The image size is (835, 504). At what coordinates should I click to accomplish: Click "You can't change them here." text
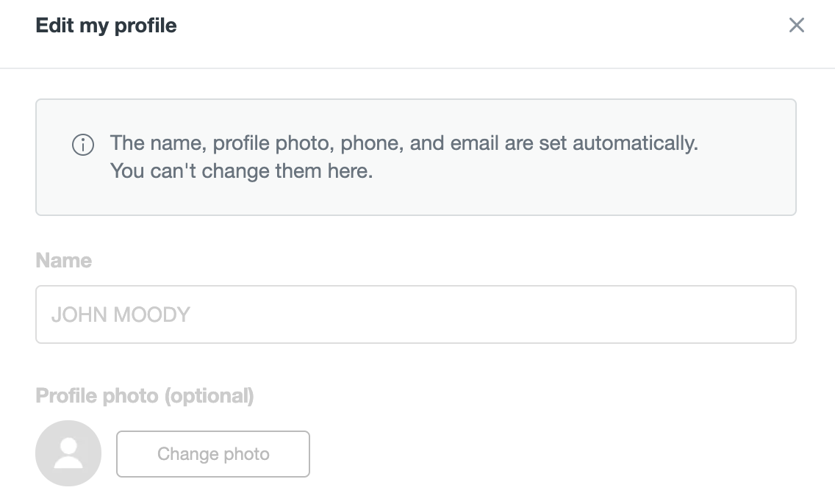(241, 171)
